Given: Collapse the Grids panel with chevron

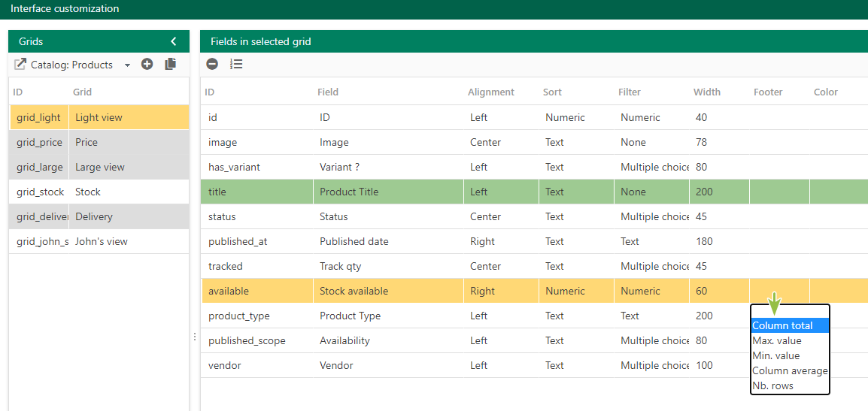Looking at the screenshot, I should pyautogui.click(x=173, y=41).
